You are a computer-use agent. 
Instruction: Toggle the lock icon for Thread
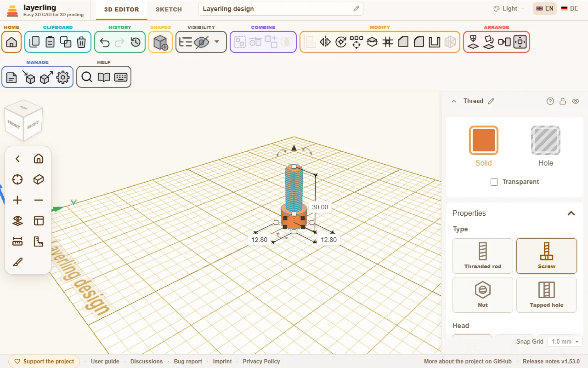pos(563,101)
